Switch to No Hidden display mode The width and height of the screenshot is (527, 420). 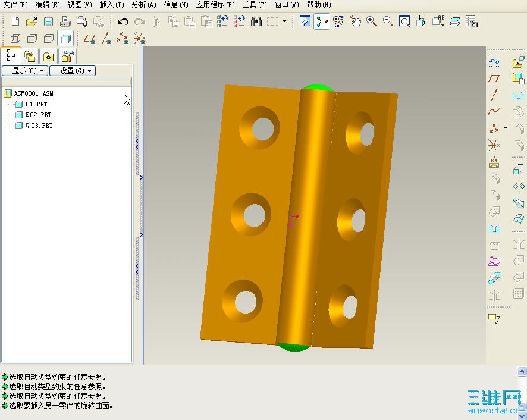tap(49, 38)
